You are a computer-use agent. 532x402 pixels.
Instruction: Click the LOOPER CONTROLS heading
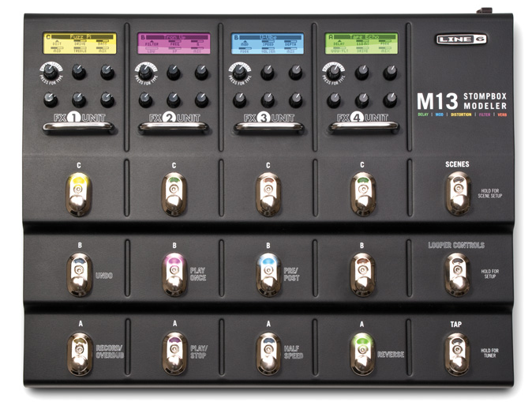(x=456, y=245)
